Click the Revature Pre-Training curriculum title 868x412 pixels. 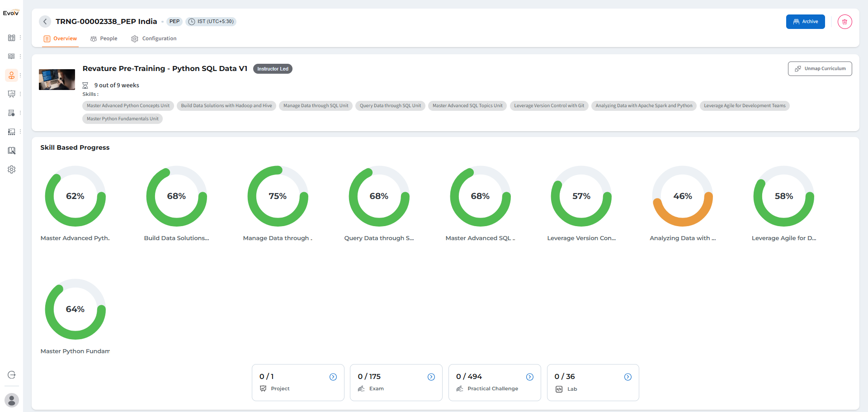click(x=165, y=69)
